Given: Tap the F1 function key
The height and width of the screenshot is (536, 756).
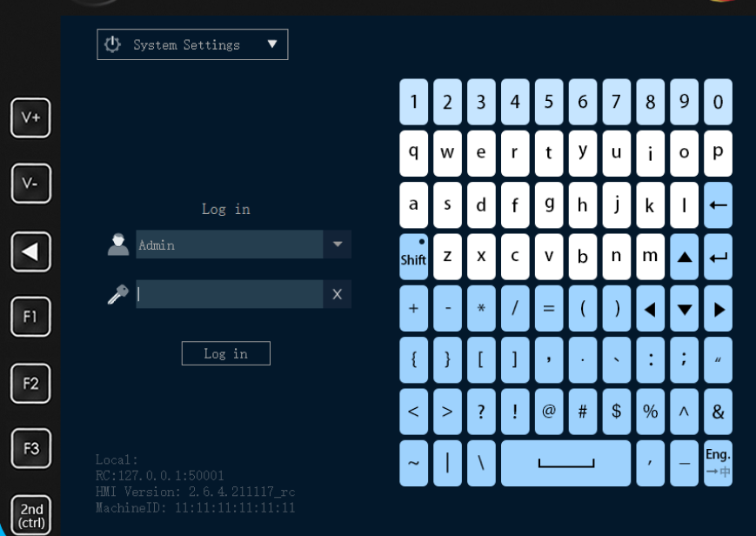Looking at the screenshot, I should 30,317.
